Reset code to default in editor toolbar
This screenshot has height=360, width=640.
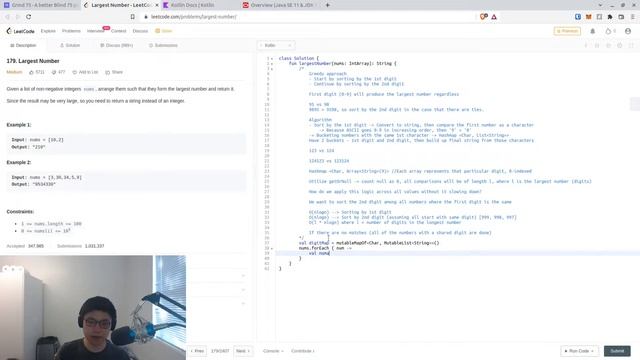(x=608, y=45)
